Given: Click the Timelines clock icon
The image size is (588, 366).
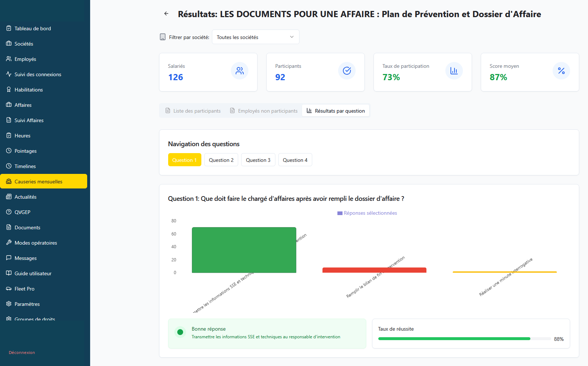Looking at the screenshot, I should click(9, 166).
